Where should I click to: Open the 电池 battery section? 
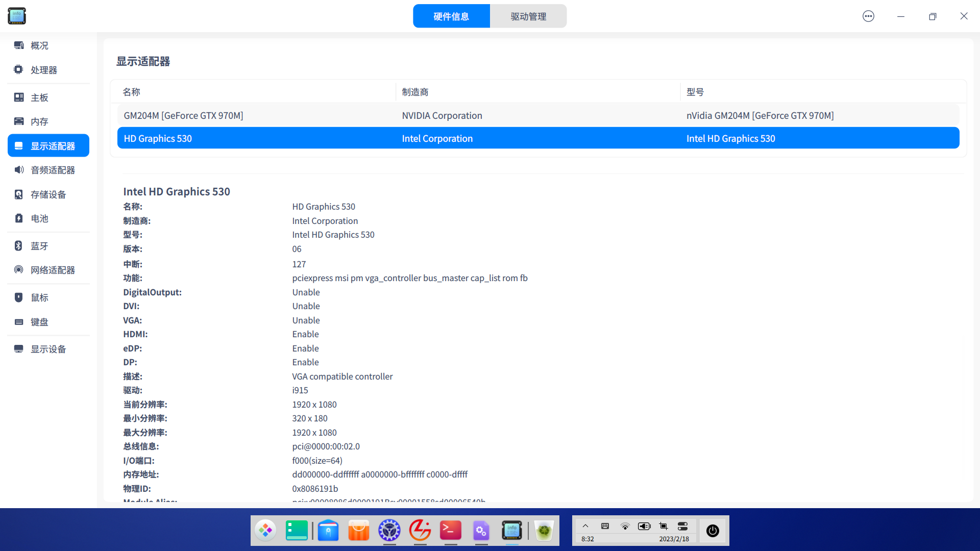click(x=39, y=218)
